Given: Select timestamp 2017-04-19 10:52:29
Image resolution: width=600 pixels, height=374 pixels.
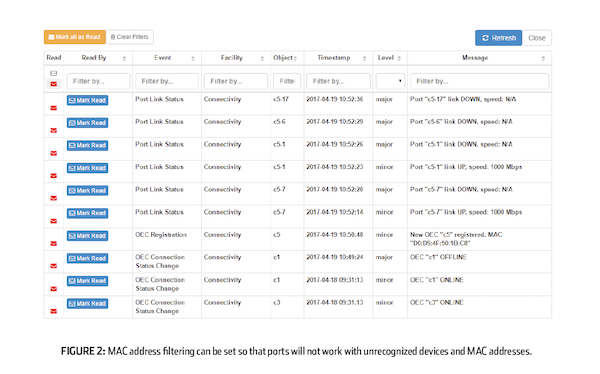Looking at the screenshot, I should [x=335, y=122].
